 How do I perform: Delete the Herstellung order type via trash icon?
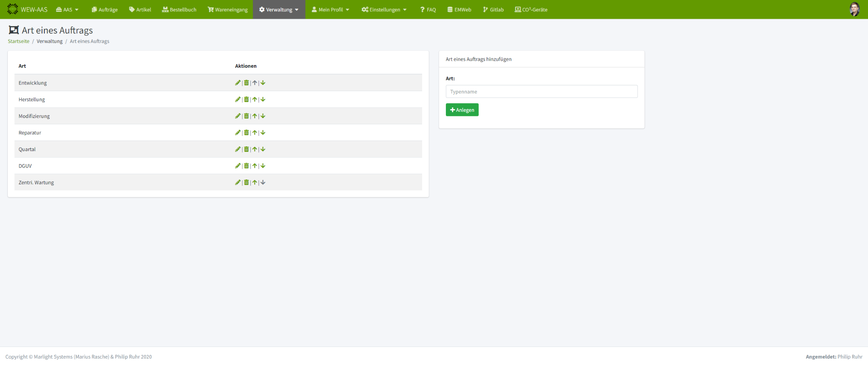click(x=246, y=99)
